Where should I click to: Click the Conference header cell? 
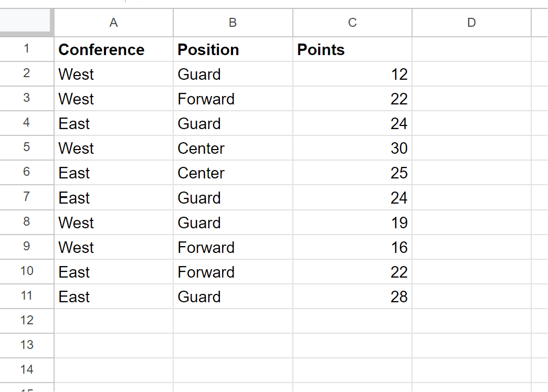pos(113,49)
